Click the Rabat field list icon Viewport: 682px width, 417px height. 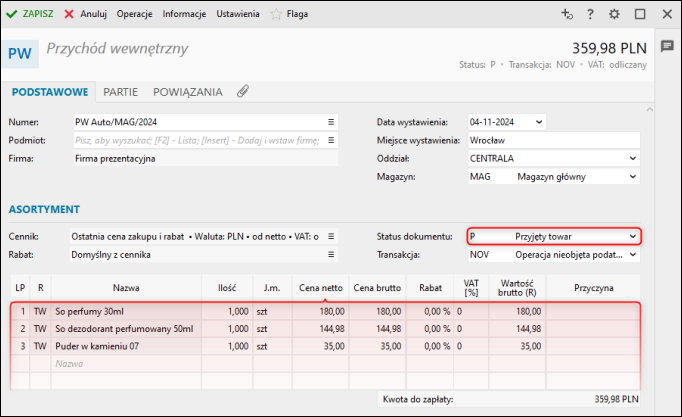point(331,254)
